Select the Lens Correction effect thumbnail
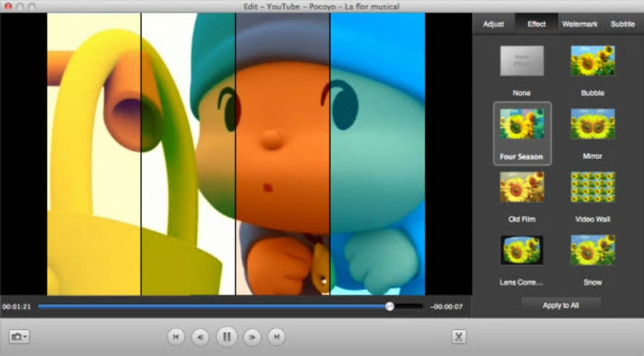Image resolution: width=644 pixels, height=356 pixels. point(522,250)
